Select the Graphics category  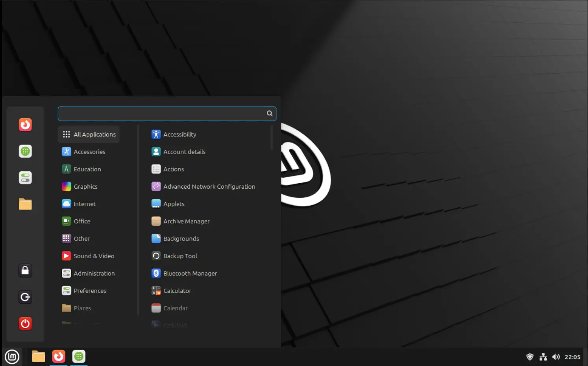click(85, 186)
